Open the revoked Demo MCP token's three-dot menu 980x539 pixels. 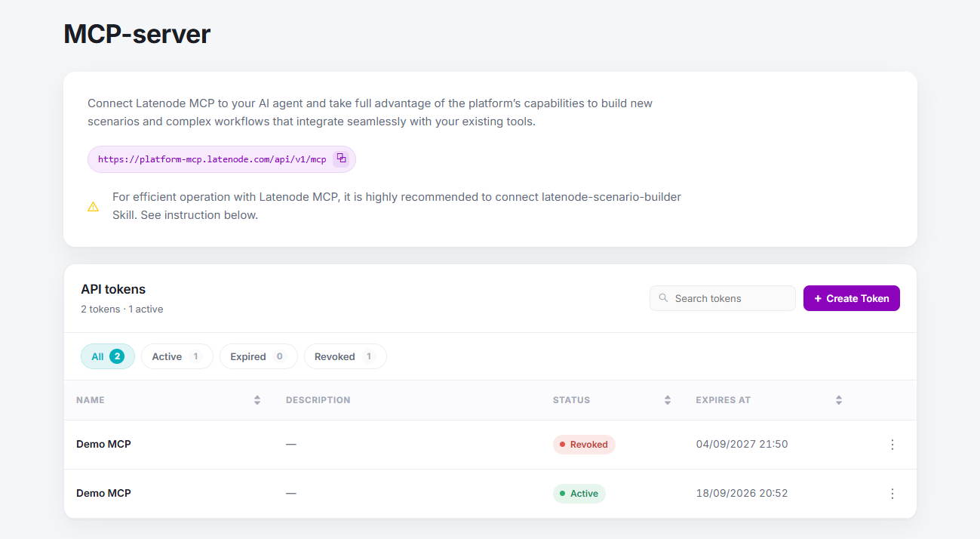[x=892, y=445]
